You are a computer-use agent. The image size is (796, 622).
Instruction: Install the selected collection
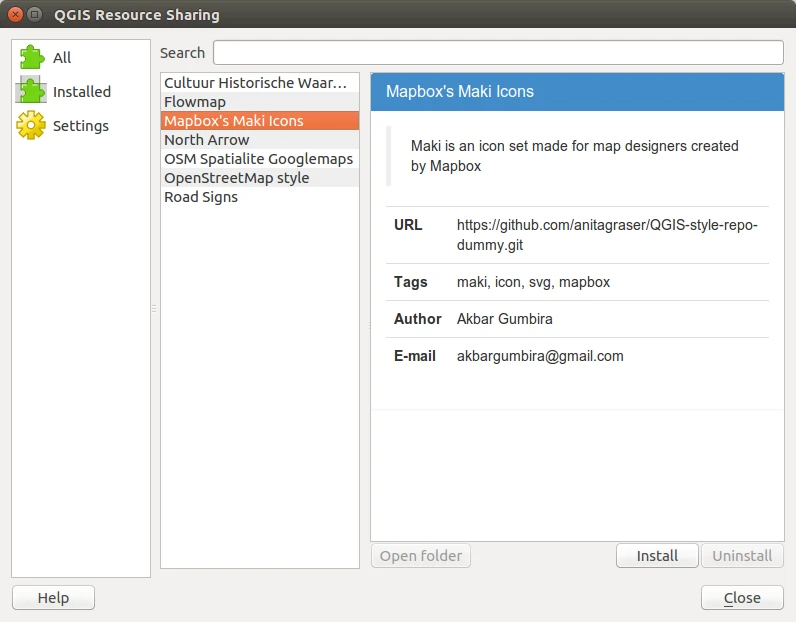657,555
